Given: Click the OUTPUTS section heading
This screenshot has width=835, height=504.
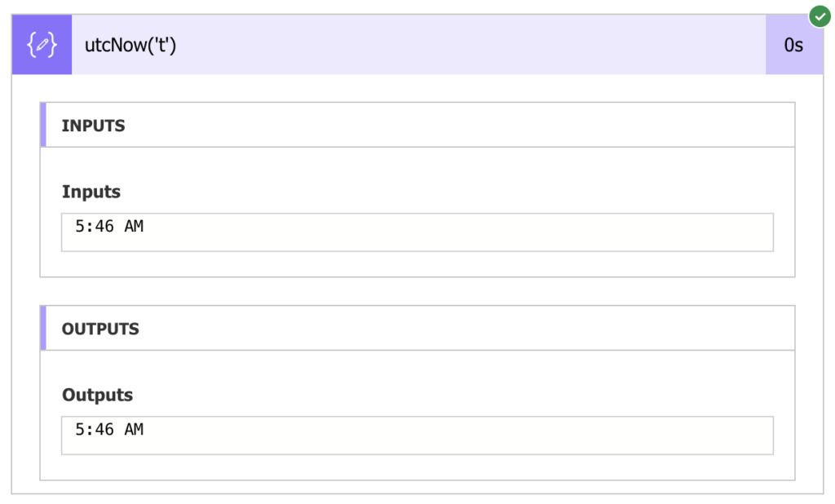Looking at the screenshot, I should click(100, 329).
